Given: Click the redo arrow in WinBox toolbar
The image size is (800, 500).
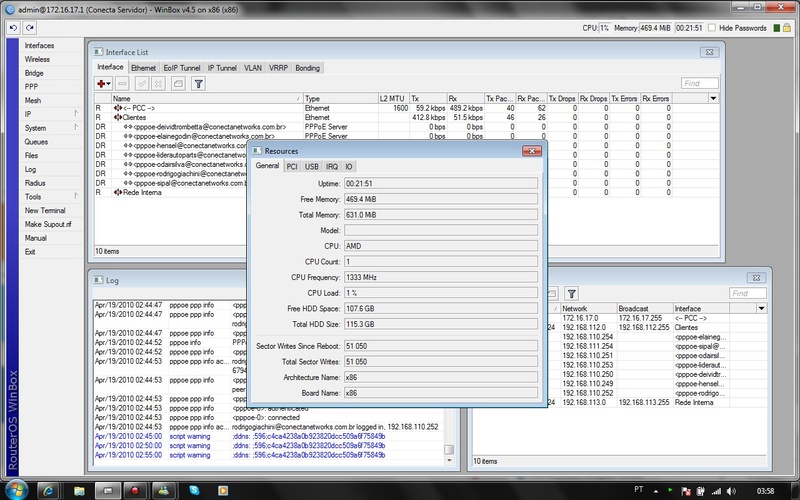Looking at the screenshot, I should click(30, 28).
